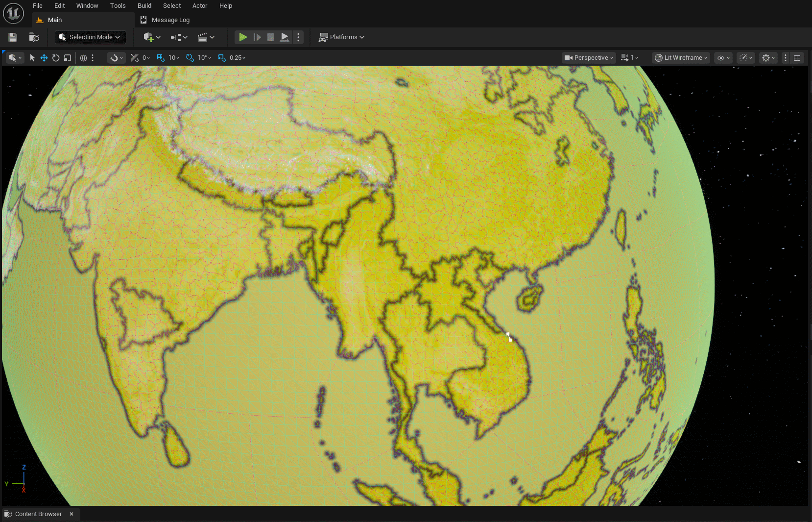The height and width of the screenshot is (522, 812).
Task: Activate the Scale tool
Action: (68, 58)
